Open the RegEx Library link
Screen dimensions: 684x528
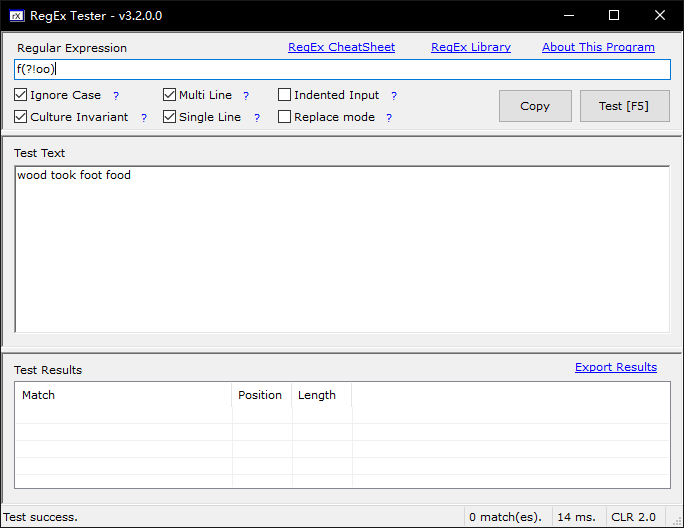470,47
